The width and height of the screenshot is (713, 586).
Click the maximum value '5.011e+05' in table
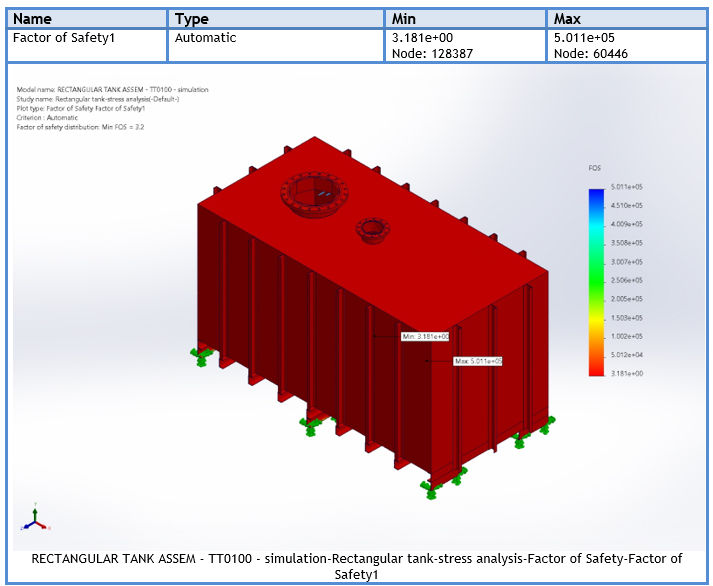pos(584,38)
